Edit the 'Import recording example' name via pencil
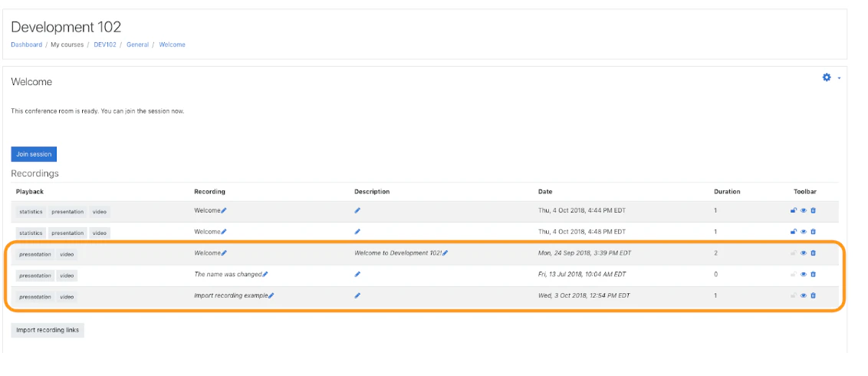Image resolution: width=868 pixels, height=376 pixels. (271, 295)
